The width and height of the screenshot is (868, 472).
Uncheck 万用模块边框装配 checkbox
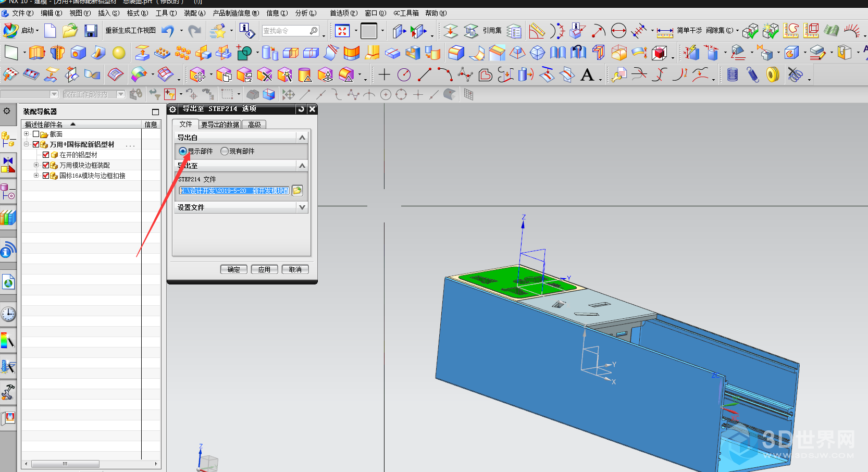[46, 165]
